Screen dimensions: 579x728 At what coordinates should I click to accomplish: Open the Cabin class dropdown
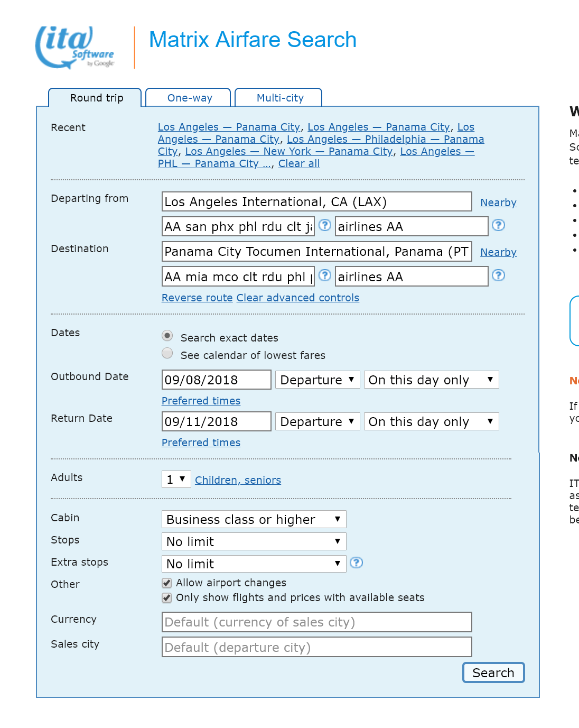click(x=254, y=519)
